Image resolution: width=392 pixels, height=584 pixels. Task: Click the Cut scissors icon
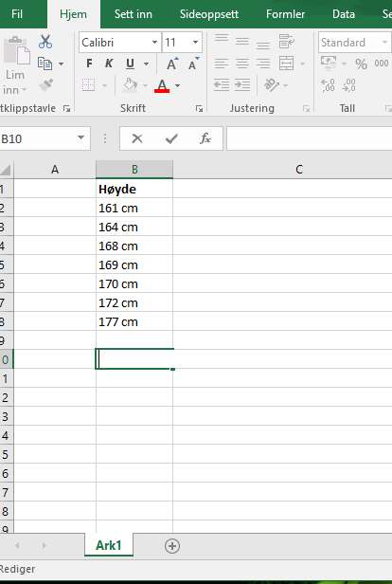(45, 42)
